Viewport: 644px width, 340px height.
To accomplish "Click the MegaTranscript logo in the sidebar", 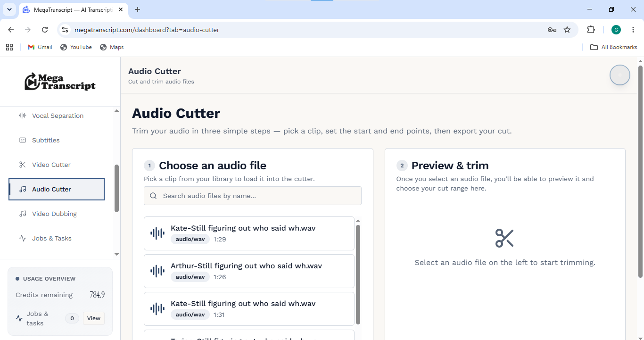I will pyautogui.click(x=60, y=82).
